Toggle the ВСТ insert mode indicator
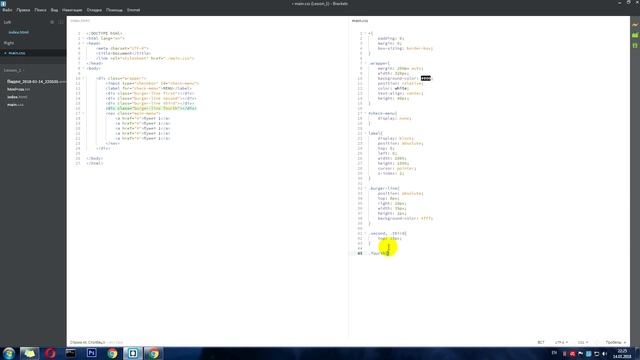The image size is (640, 360). click(x=541, y=342)
